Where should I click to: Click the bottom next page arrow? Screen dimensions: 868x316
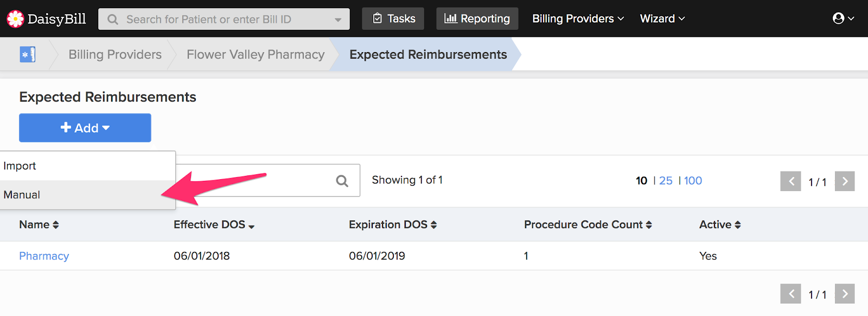845,294
